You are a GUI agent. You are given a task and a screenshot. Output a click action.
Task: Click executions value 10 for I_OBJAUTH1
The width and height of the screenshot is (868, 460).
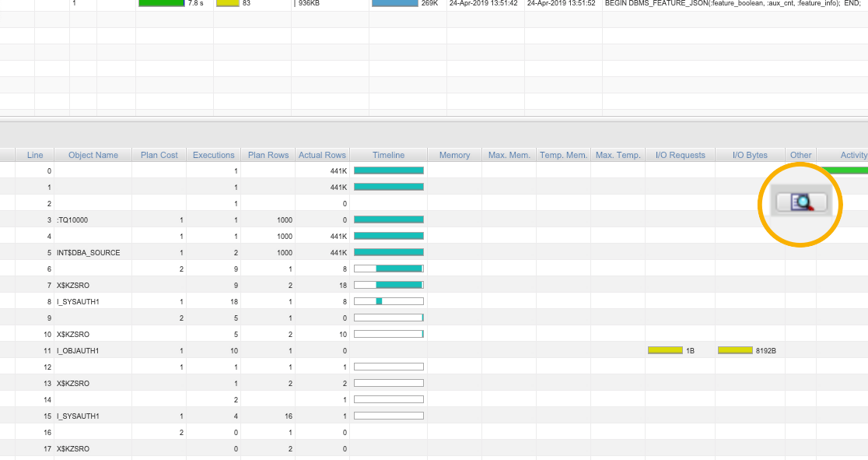point(234,351)
